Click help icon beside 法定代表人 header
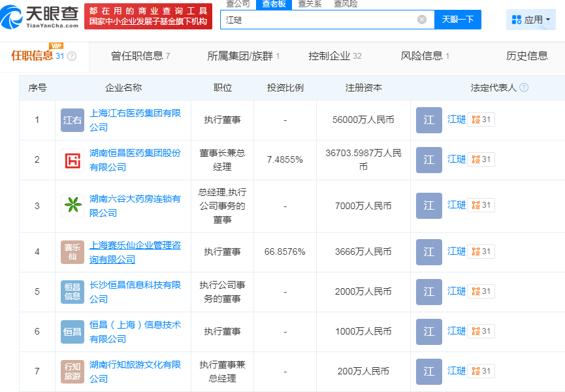This screenshot has width=565, height=392. click(x=523, y=88)
